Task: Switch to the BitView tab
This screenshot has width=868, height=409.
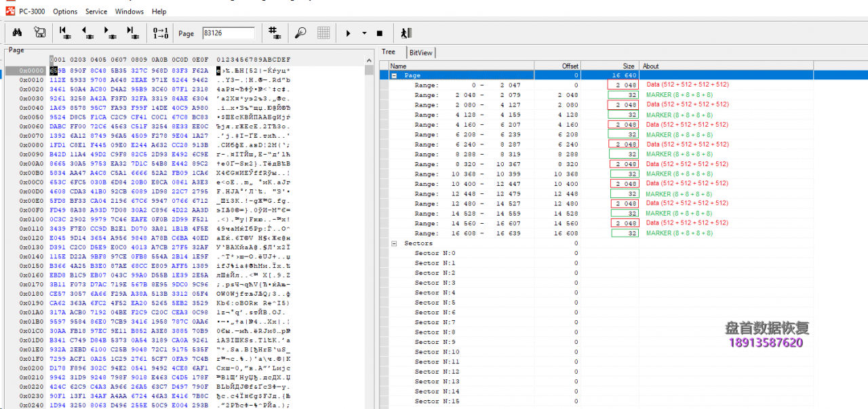Action: click(x=420, y=52)
